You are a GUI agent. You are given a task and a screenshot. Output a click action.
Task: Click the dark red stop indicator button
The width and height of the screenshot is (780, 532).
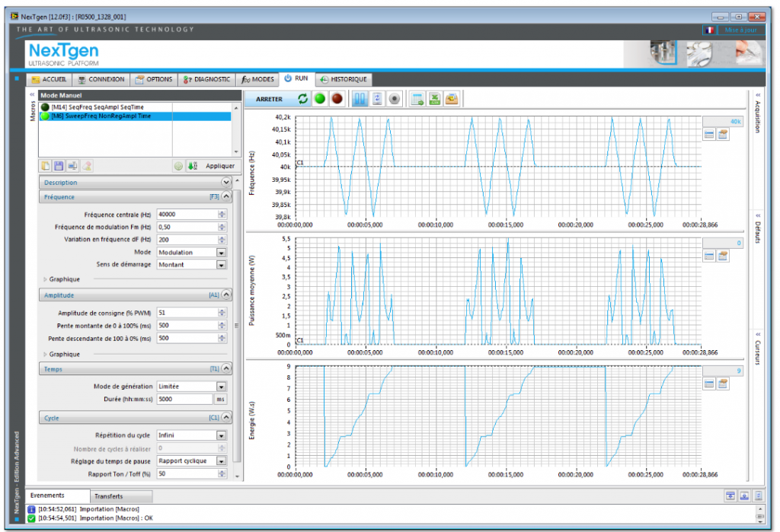337,99
